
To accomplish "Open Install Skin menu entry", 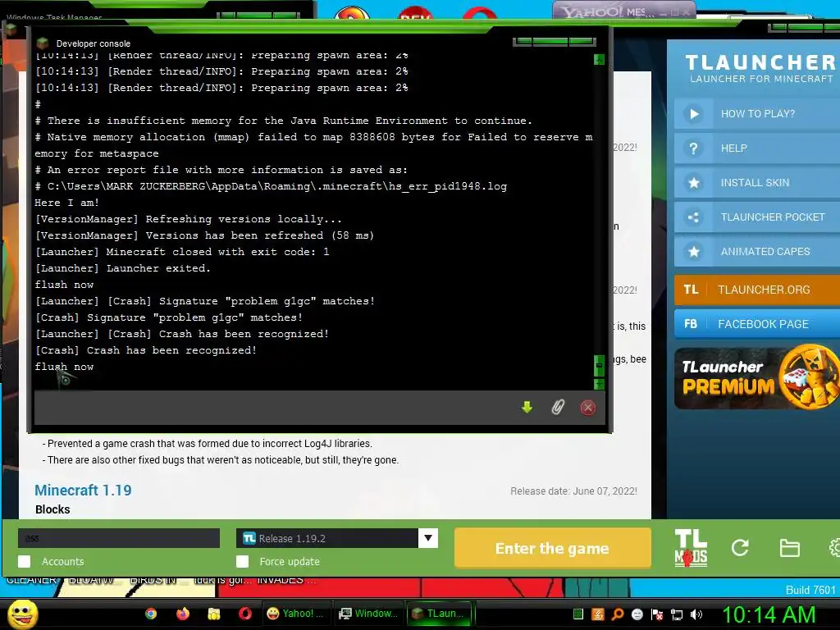I will (757, 183).
